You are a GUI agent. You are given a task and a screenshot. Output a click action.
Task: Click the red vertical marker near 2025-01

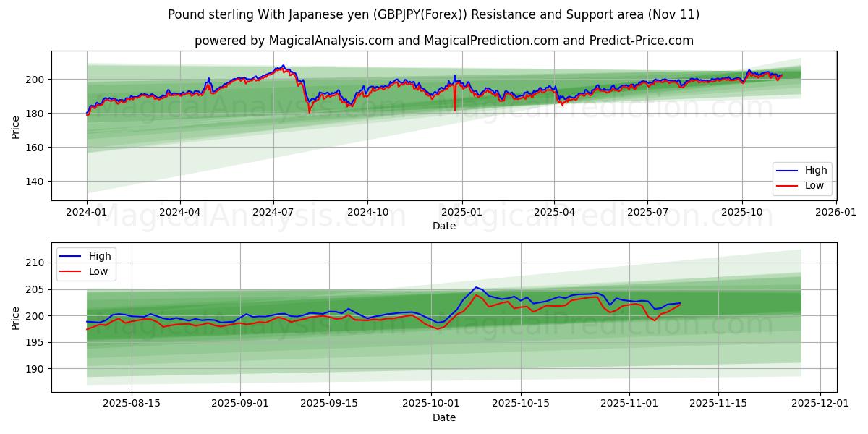tap(453, 101)
